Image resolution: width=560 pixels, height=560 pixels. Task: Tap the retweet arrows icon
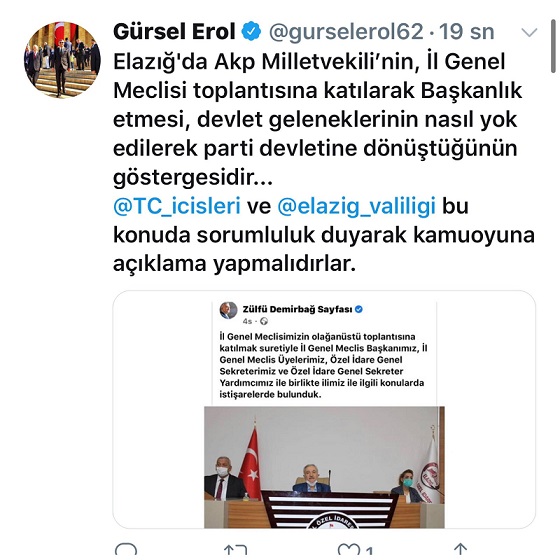point(235,551)
